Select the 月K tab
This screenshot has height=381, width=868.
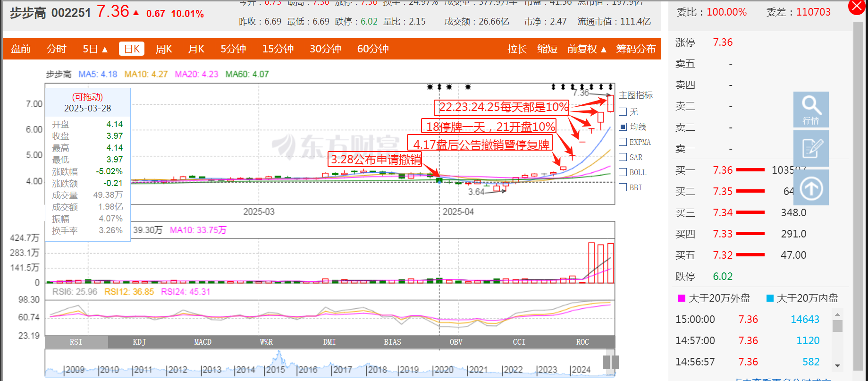tap(196, 49)
